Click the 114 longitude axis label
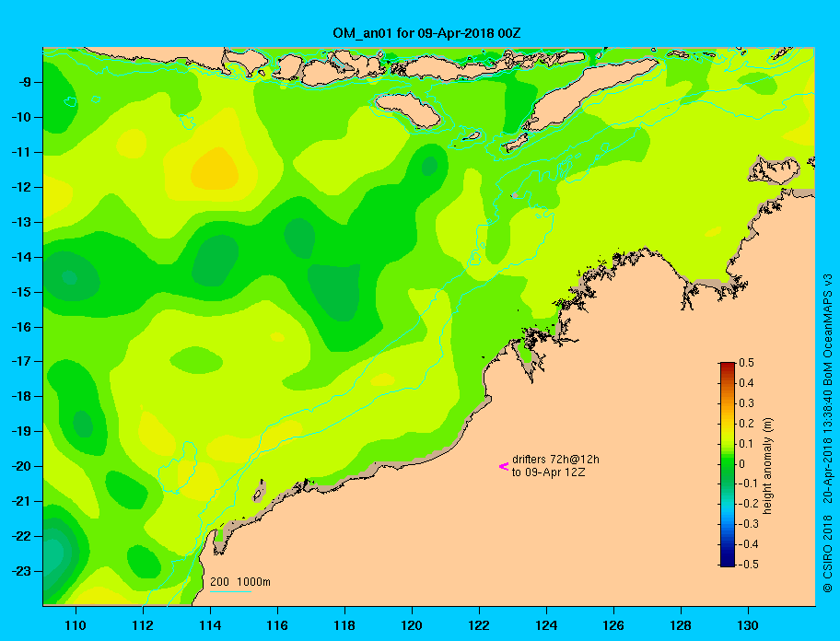The width and height of the screenshot is (840, 641). click(x=210, y=625)
